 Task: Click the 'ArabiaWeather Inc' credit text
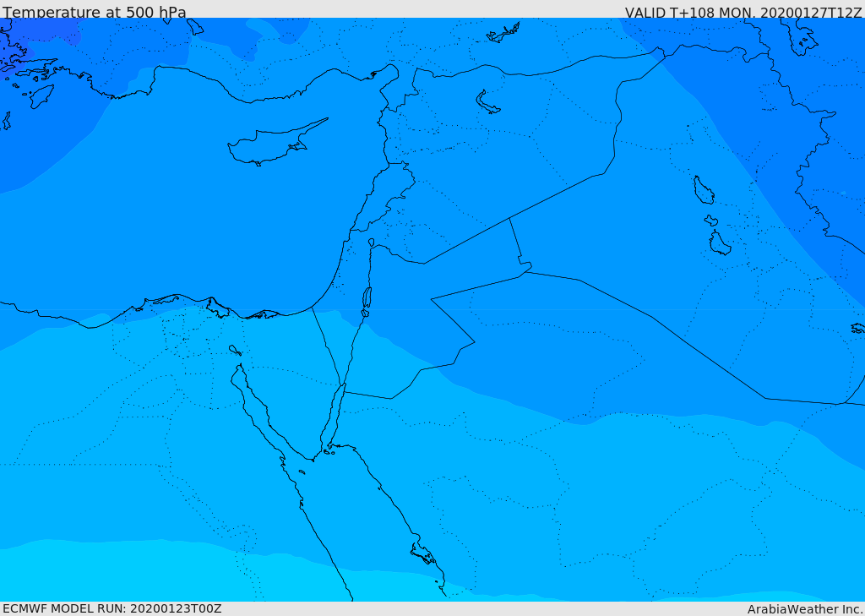(805, 609)
